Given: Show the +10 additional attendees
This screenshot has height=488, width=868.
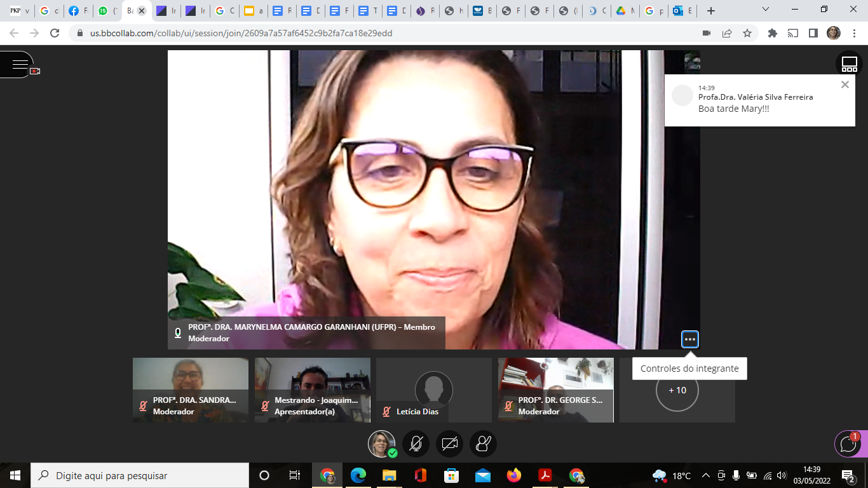Looking at the screenshot, I should (x=677, y=390).
